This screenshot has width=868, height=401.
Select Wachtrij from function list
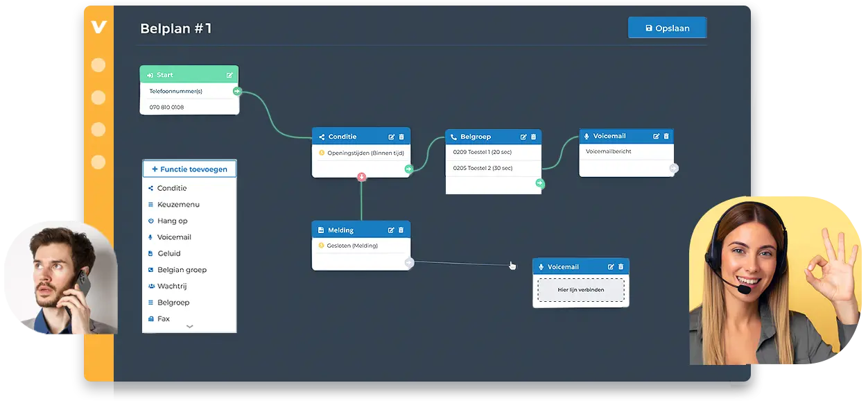(172, 286)
